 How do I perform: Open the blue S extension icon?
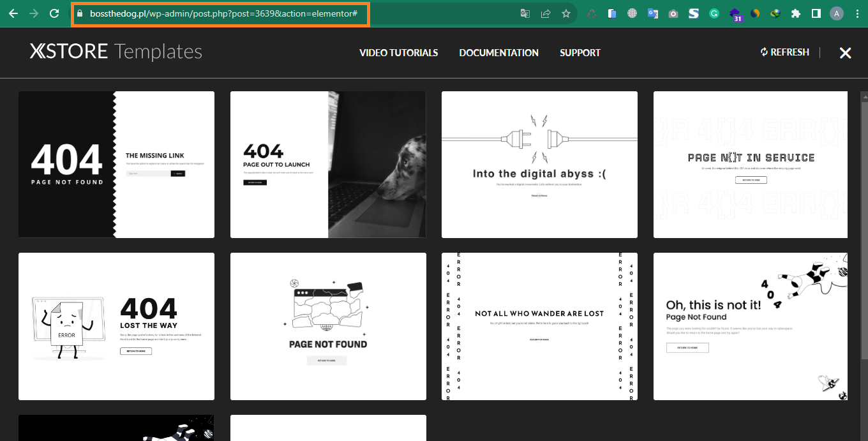tap(694, 13)
